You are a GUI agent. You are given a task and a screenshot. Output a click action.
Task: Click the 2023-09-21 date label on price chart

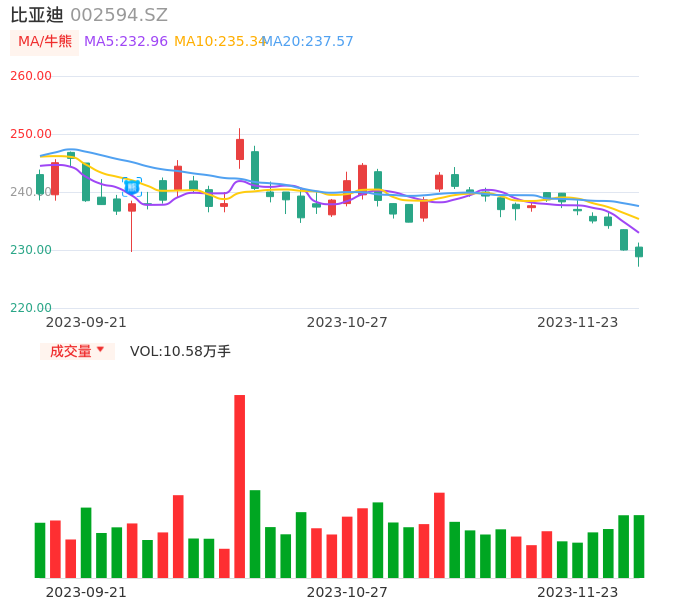[x=86, y=322]
